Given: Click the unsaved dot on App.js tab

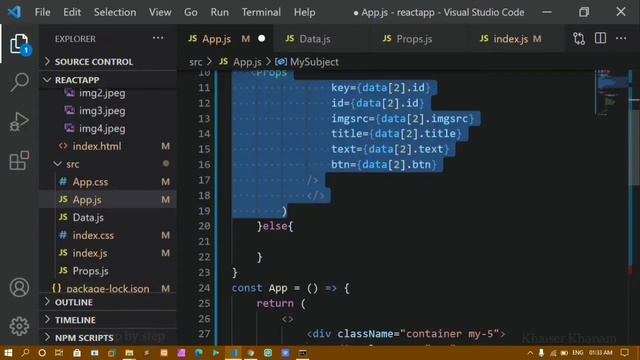Looking at the screenshot, I should click(262, 38).
